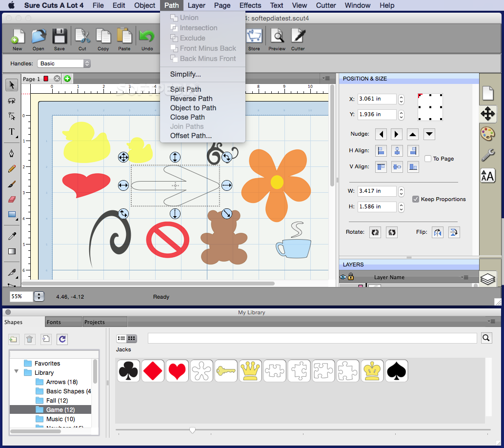Refresh the library with reload button
504x448 pixels.
click(62, 339)
